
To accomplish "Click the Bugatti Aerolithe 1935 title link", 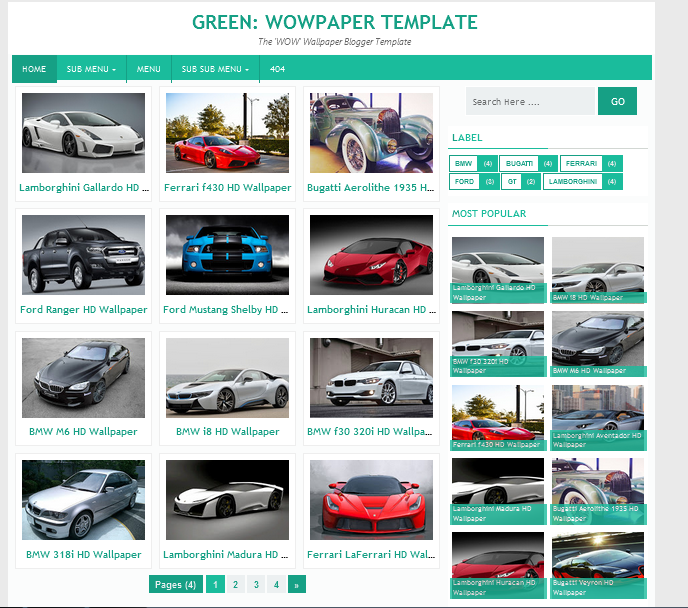I will tap(371, 188).
